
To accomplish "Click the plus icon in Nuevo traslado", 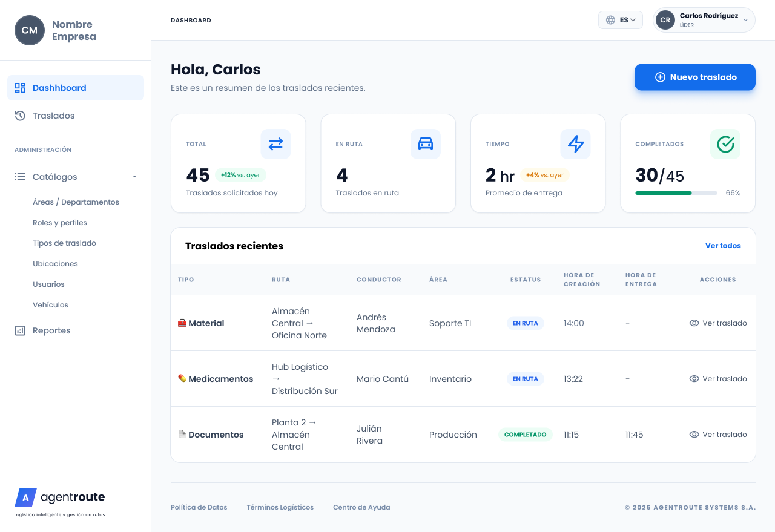I will click(660, 77).
